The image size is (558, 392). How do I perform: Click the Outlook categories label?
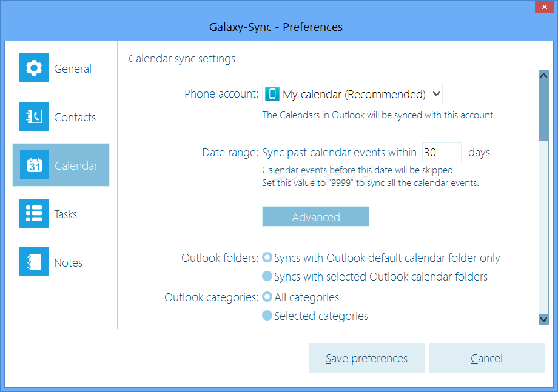[212, 297]
